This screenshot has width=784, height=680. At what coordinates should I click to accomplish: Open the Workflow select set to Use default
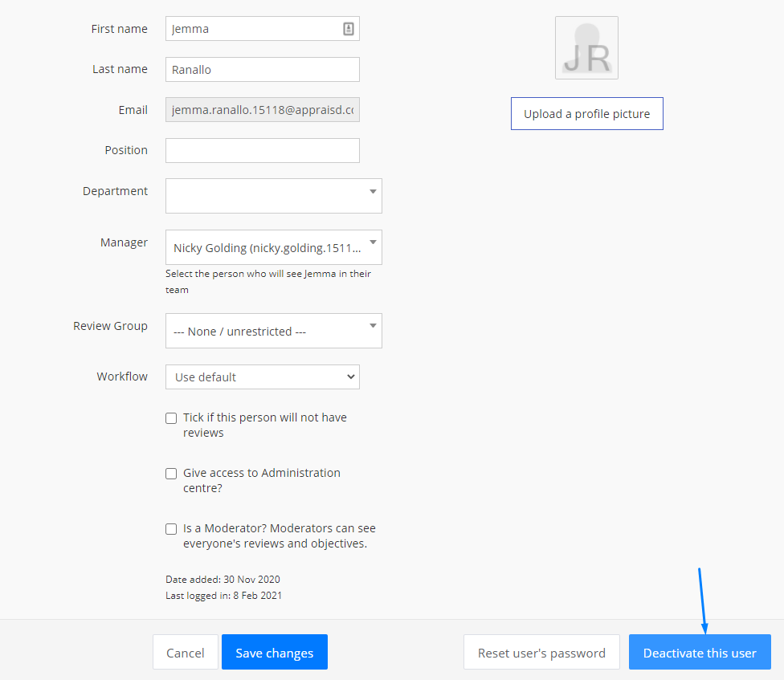(x=262, y=377)
